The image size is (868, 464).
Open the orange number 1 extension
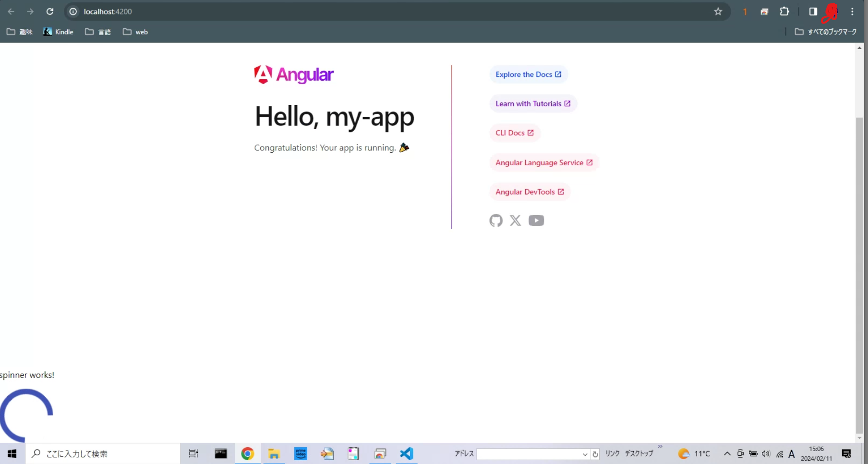pyautogui.click(x=745, y=12)
